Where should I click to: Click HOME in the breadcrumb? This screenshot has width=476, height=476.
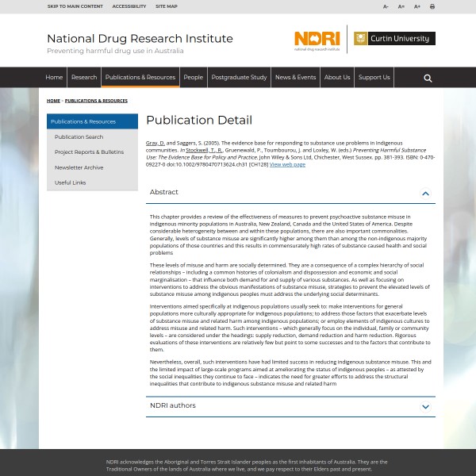point(53,101)
